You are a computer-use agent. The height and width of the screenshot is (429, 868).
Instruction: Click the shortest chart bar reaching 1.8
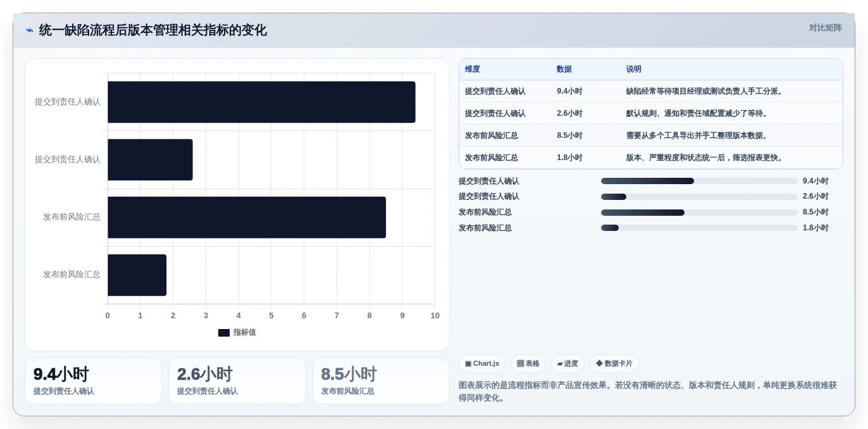pos(137,275)
